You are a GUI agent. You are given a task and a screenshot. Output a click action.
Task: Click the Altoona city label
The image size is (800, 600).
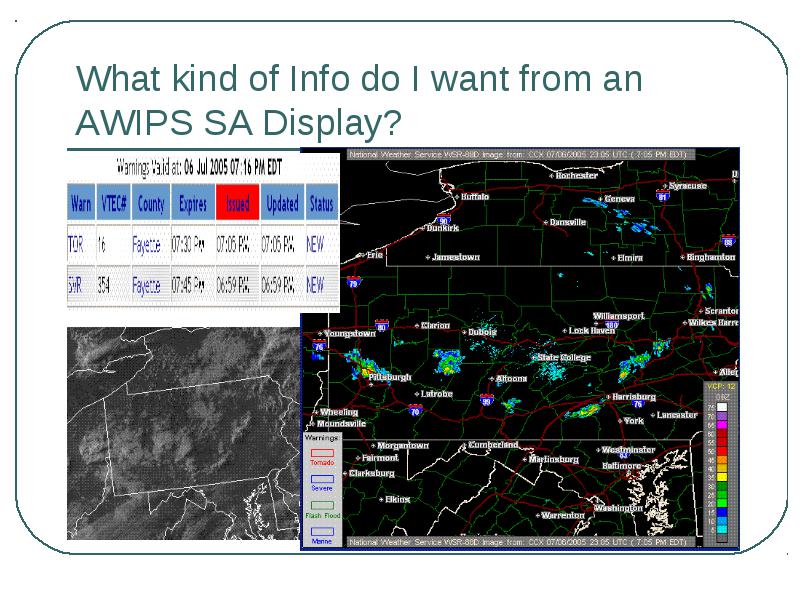coord(511,379)
